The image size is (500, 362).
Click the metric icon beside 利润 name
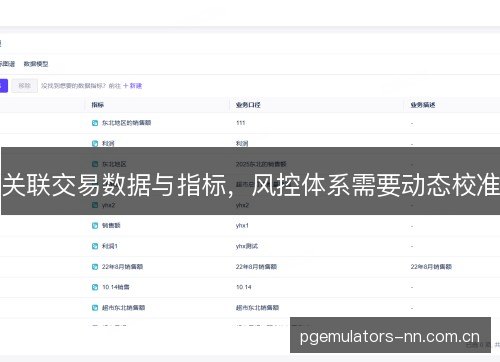point(95,144)
